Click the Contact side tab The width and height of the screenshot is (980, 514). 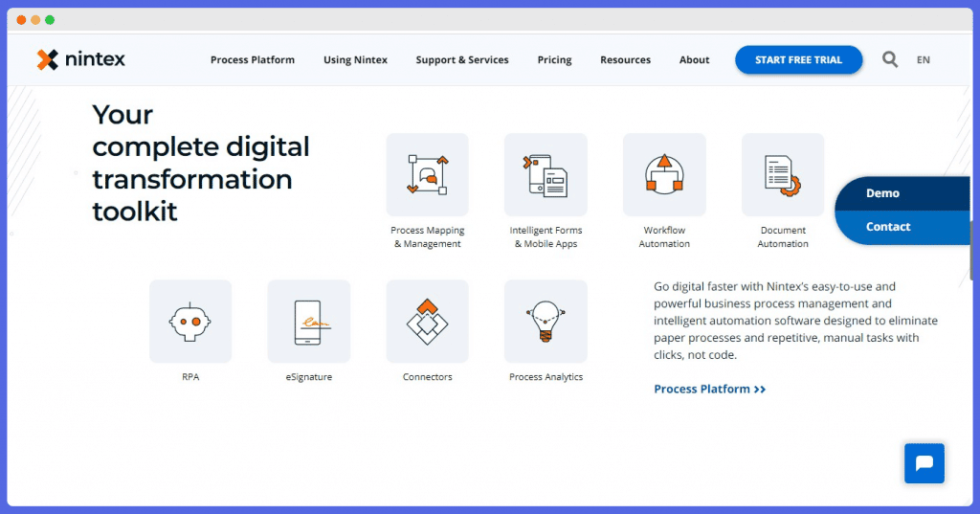[x=902, y=227]
